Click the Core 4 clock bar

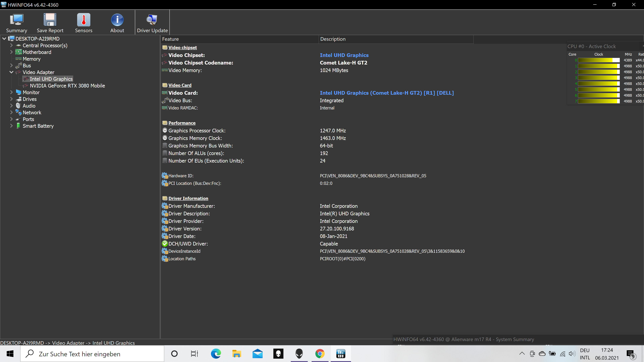click(x=599, y=84)
